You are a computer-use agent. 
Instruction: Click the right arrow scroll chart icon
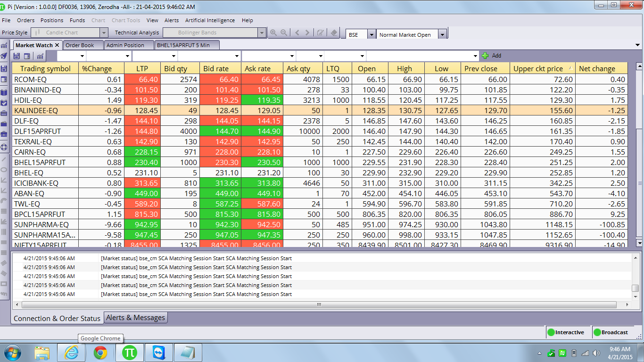point(307,33)
